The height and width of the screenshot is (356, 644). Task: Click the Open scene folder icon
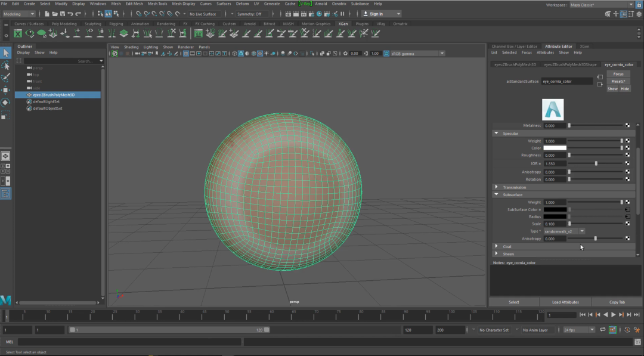[55, 14]
